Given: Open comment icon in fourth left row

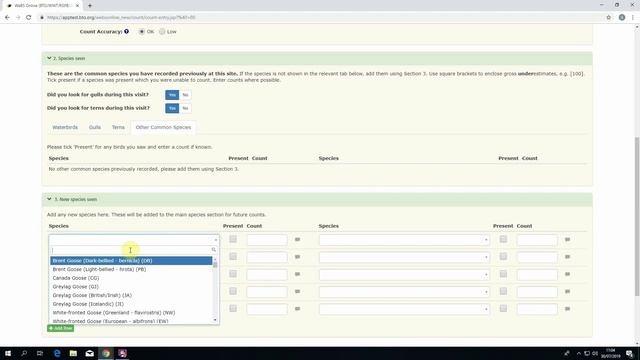Looking at the screenshot, I should (298, 291).
